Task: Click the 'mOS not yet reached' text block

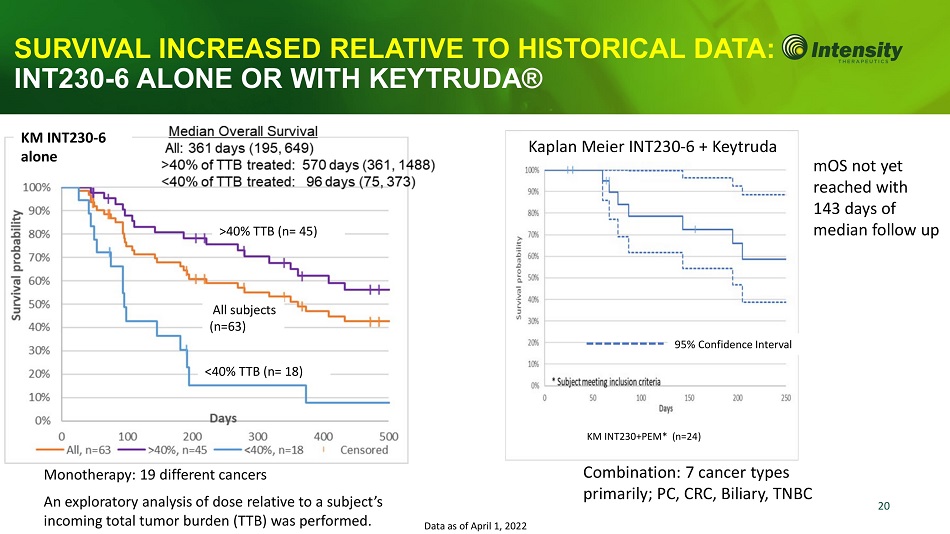Action: [x=877, y=197]
